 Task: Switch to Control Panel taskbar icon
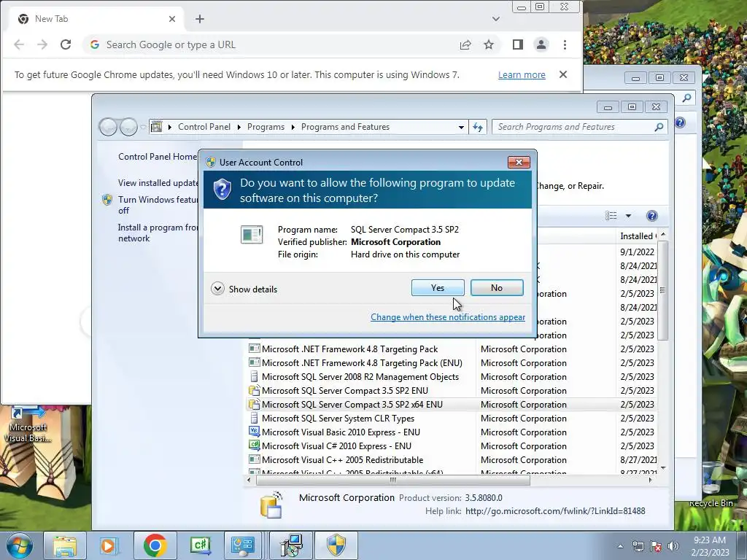click(243, 545)
